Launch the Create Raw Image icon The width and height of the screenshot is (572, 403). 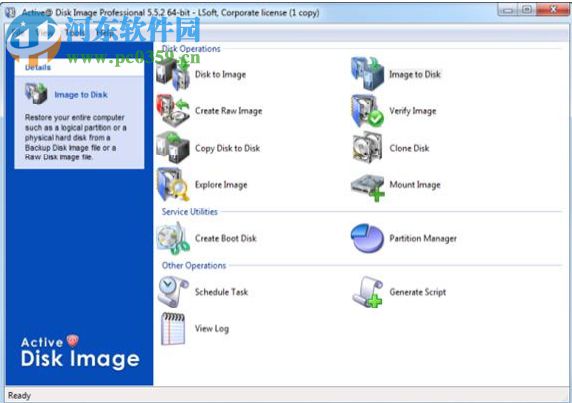[x=173, y=111]
